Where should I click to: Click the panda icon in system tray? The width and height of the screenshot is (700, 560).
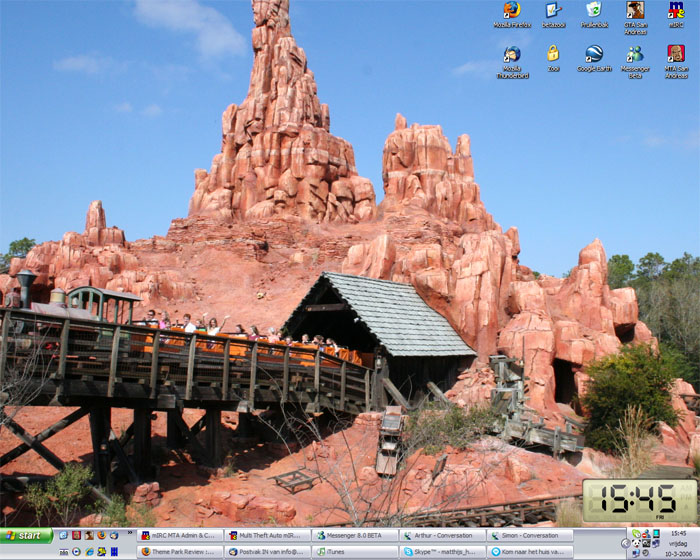pyautogui.click(x=636, y=543)
